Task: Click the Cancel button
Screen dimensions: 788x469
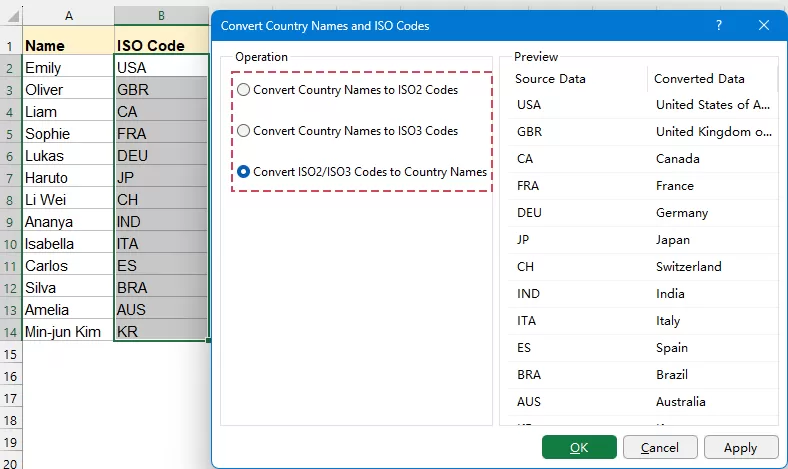Action: coord(660,447)
